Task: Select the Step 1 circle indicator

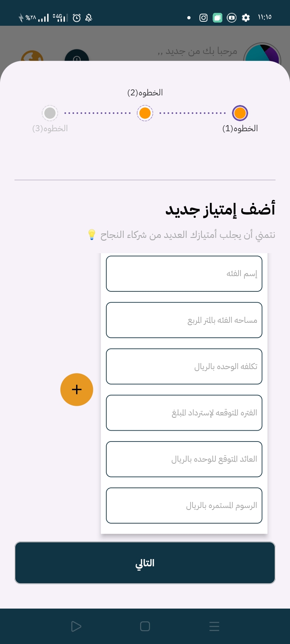Action: click(240, 113)
